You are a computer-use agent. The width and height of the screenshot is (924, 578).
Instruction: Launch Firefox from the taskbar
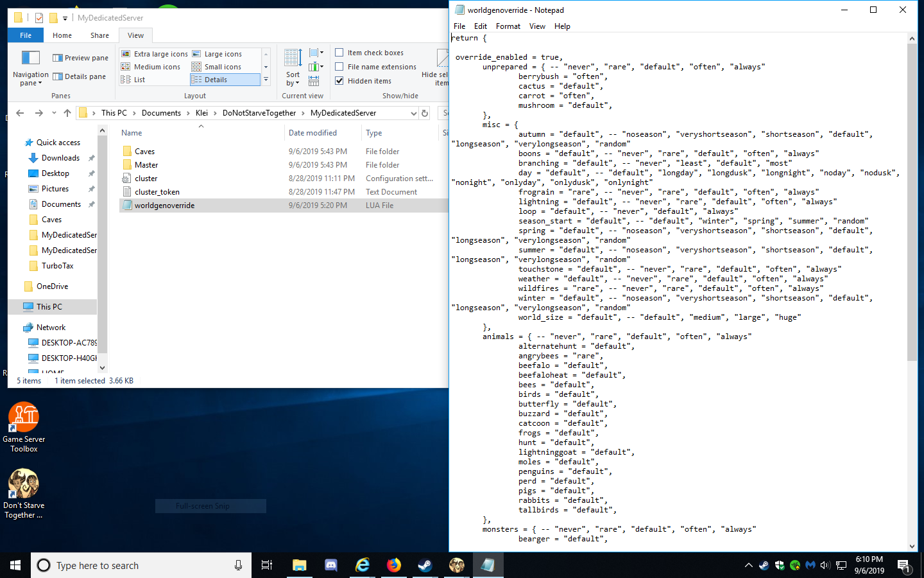point(393,565)
